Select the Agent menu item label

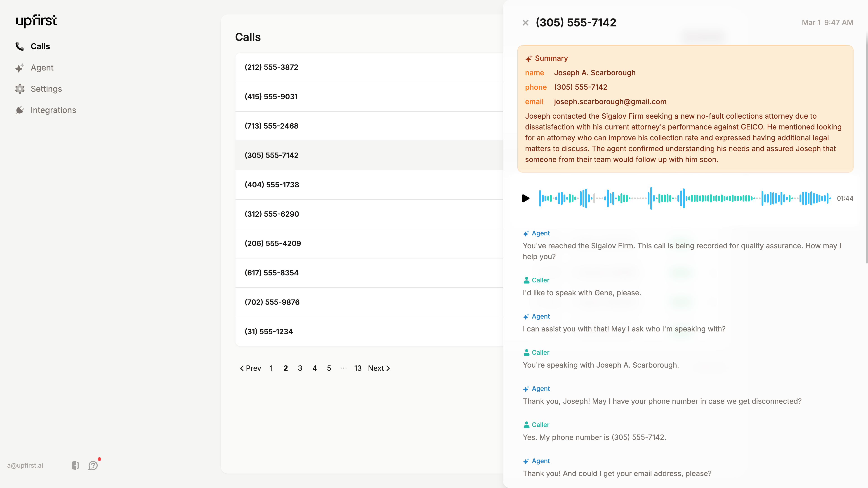point(42,68)
